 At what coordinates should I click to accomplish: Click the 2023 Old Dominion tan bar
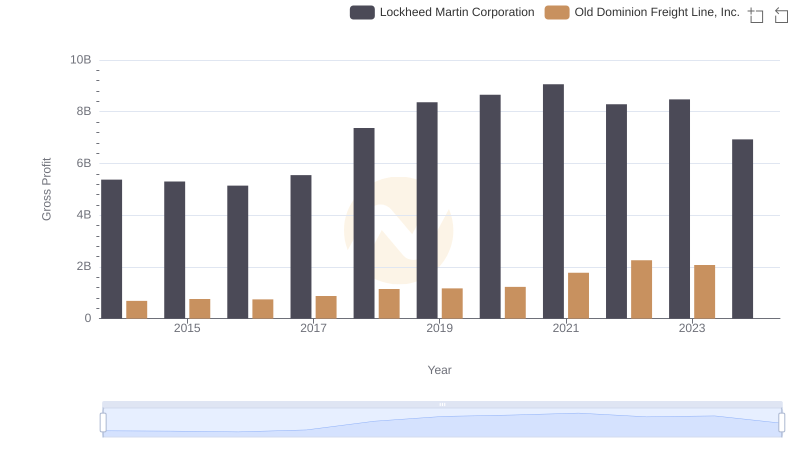coord(705,292)
